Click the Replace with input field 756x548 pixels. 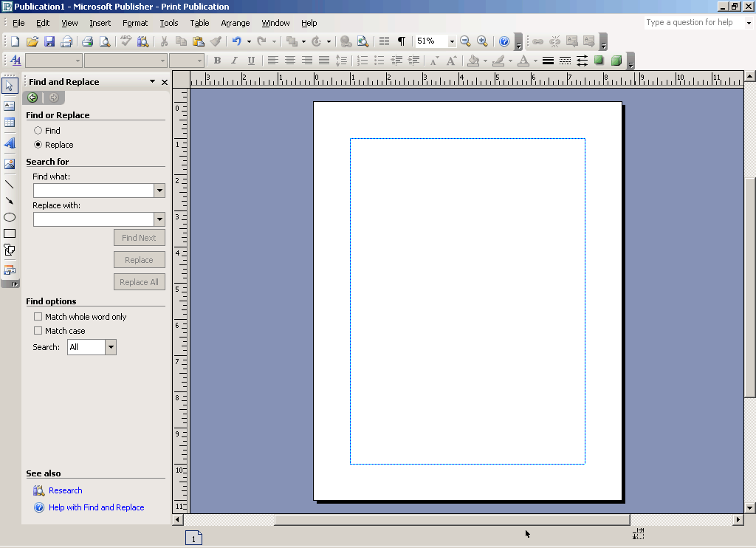click(x=93, y=219)
